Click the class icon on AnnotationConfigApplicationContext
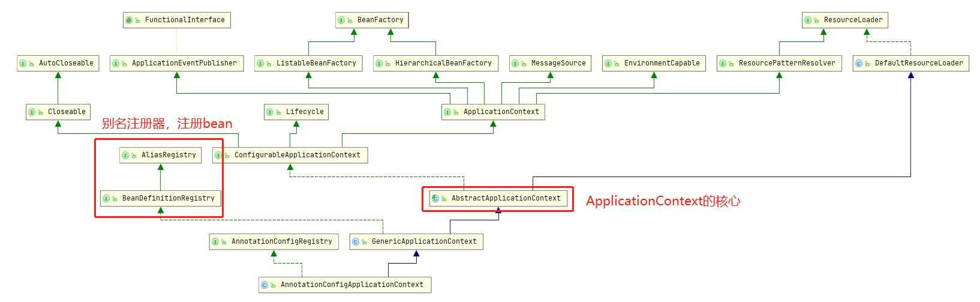The height and width of the screenshot is (302, 980). click(264, 285)
